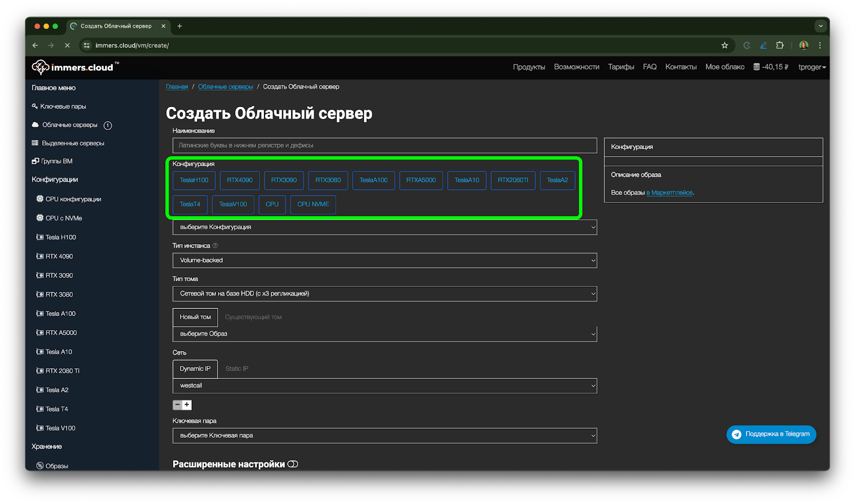Select the Static IP tab
855x504 pixels.
click(237, 369)
